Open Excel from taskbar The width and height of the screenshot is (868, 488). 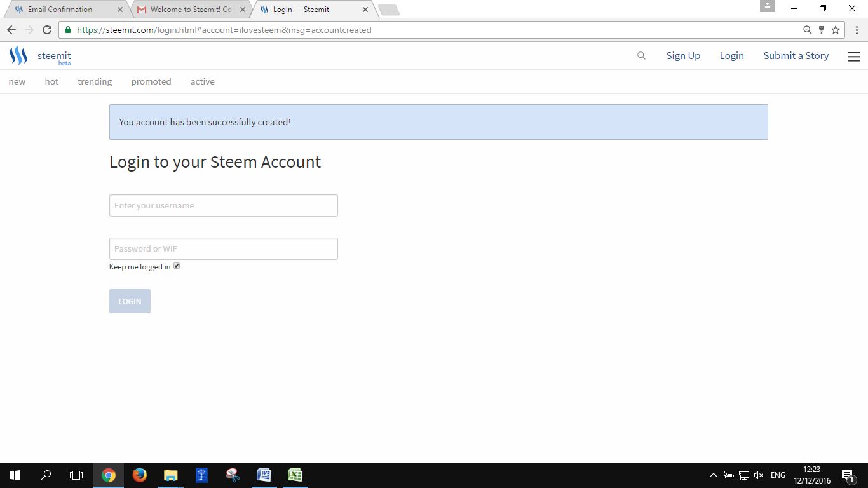tap(295, 475)
